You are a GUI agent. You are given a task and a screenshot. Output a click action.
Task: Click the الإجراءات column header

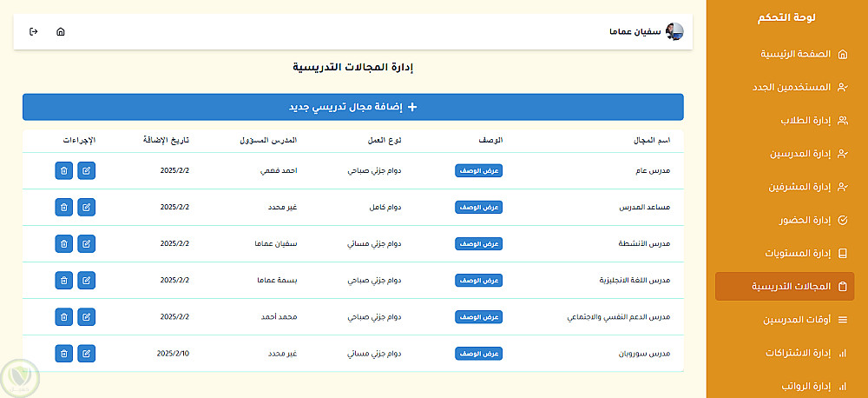tap(79, 141)
